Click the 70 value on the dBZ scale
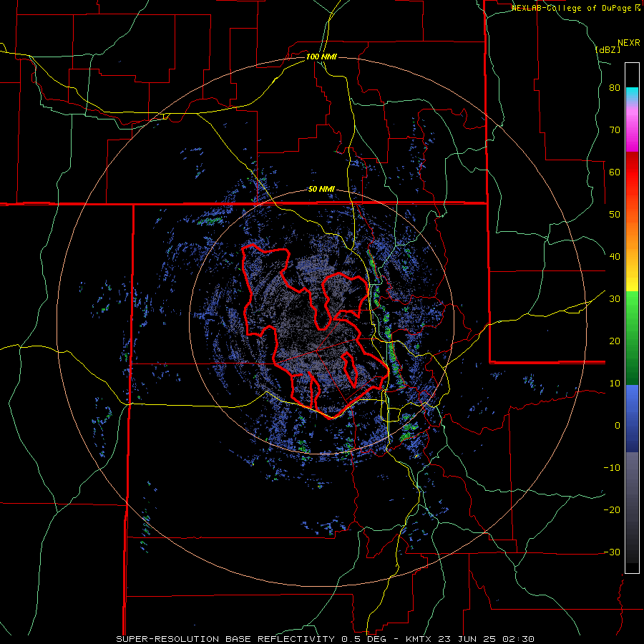 coord(615,130)
